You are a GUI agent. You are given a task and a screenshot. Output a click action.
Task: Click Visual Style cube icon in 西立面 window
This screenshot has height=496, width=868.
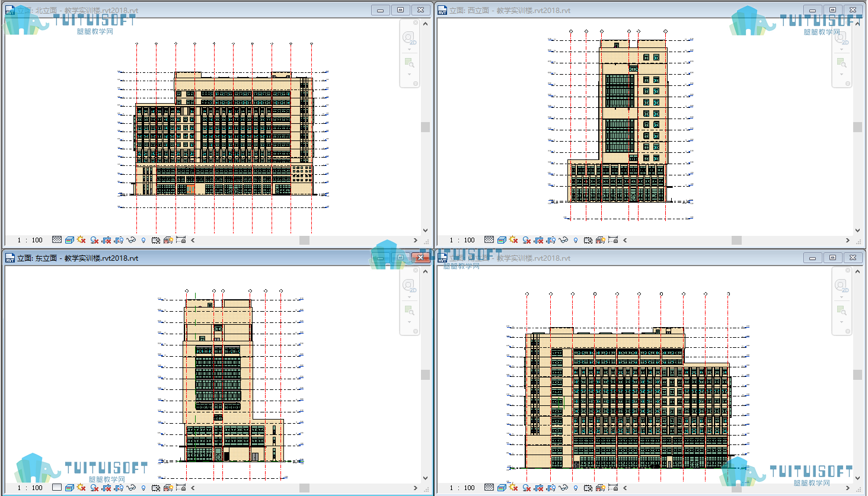tap(502, 240)
